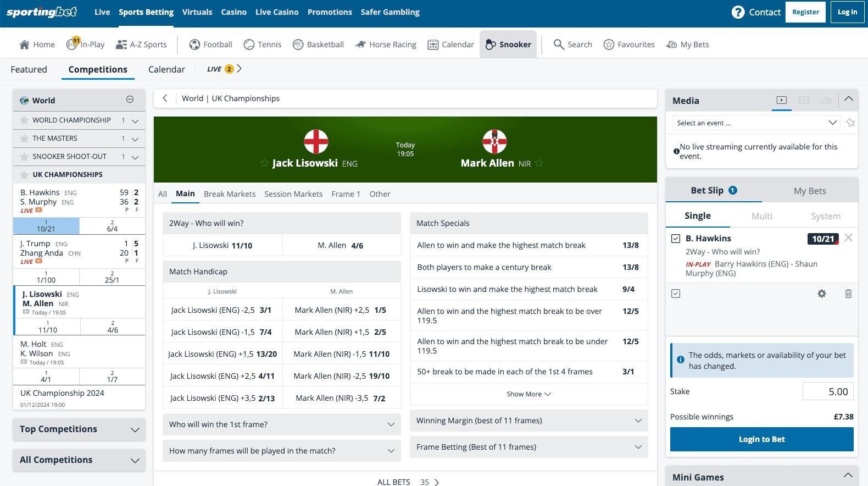
Task: Select the Basketball sport icon
Action: pyautogui.click(x=298, y=45)
